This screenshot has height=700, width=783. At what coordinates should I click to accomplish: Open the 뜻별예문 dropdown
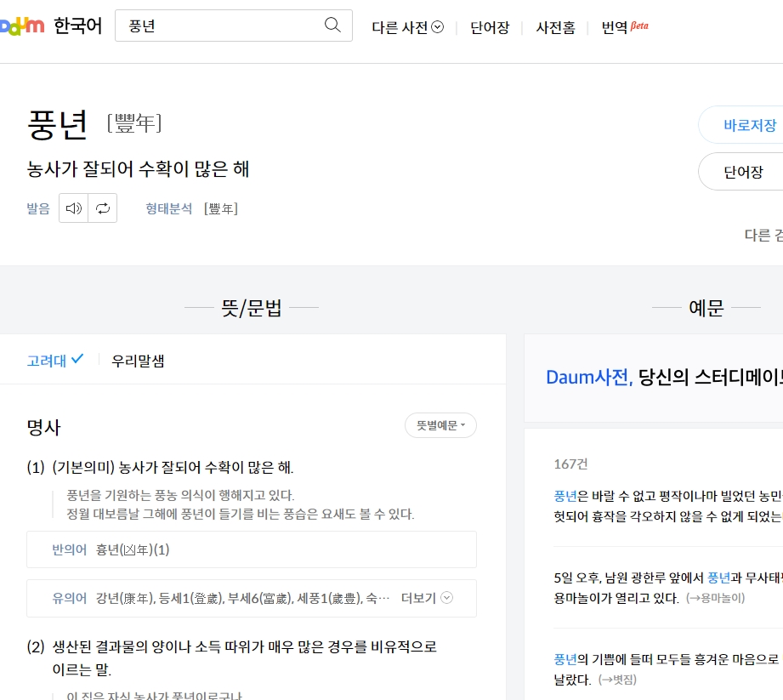pos(440,425)
